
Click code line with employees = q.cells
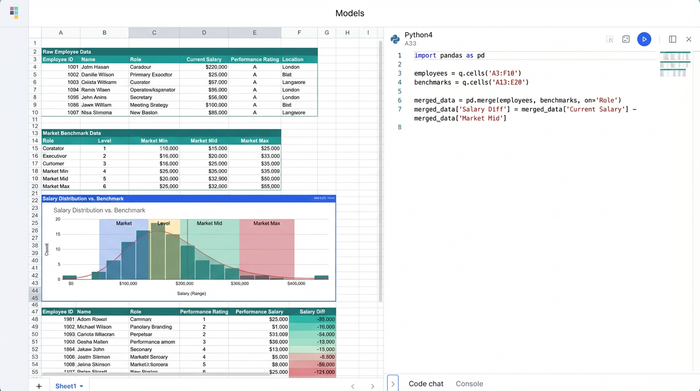467,73
